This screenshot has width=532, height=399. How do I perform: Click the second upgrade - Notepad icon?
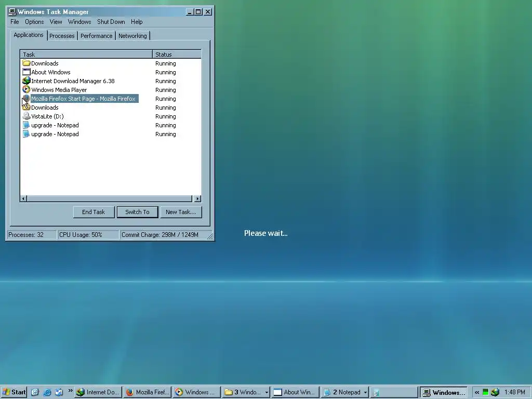tap(26, 134)
